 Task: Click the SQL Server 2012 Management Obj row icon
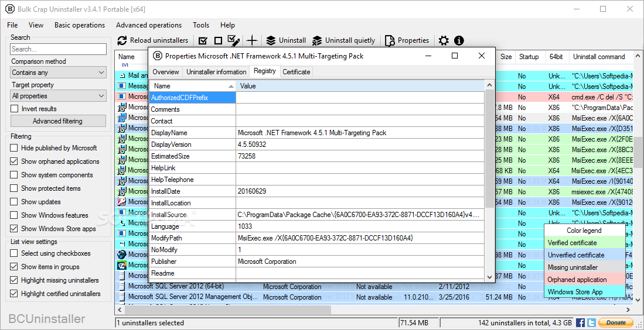coord(122,297)
